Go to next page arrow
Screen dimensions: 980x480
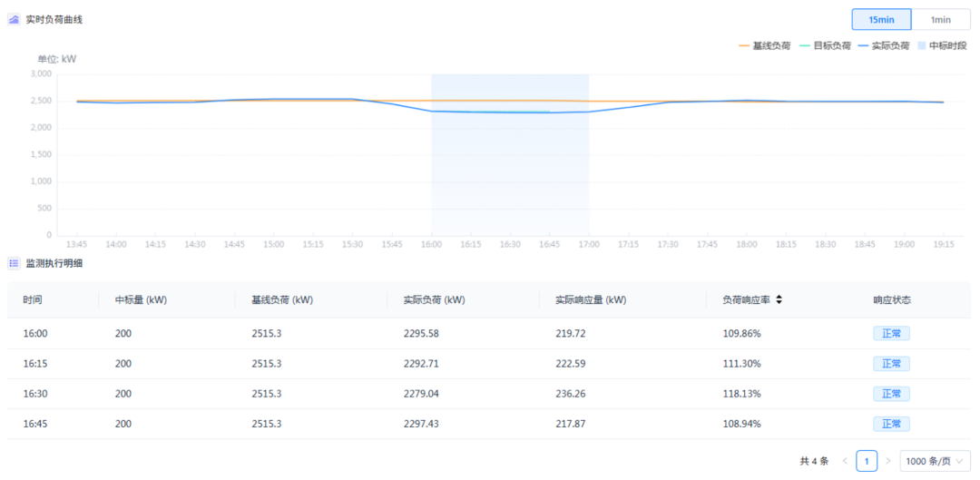[888, 461]
